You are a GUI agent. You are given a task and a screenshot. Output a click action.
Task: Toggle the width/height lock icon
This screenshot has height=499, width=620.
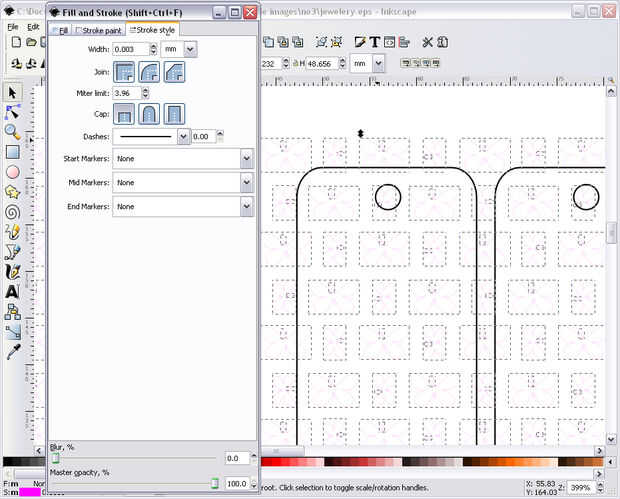(x=295, y=63)
